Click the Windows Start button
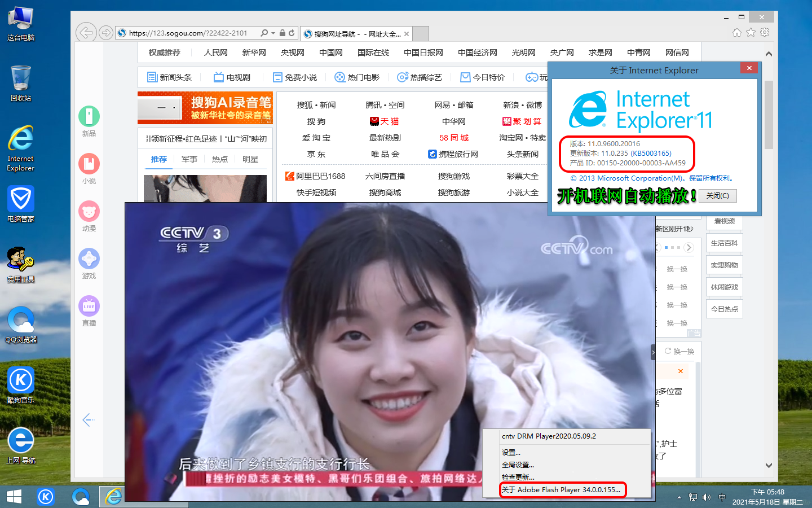This screenshot has height=508, width=812. pos(14,497)
